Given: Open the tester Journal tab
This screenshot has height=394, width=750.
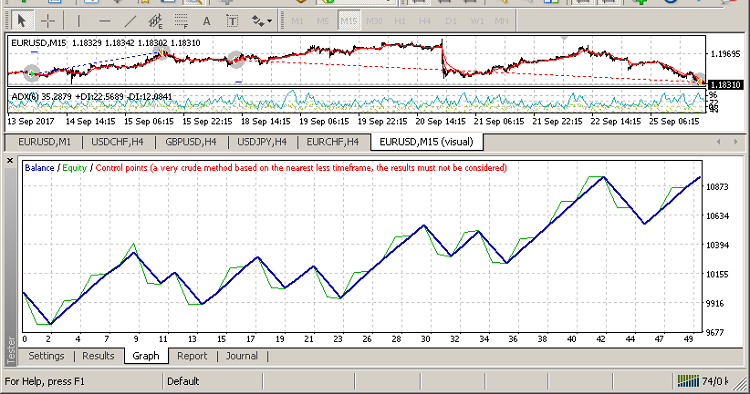Looking at the screenshot, I should 242,356.
